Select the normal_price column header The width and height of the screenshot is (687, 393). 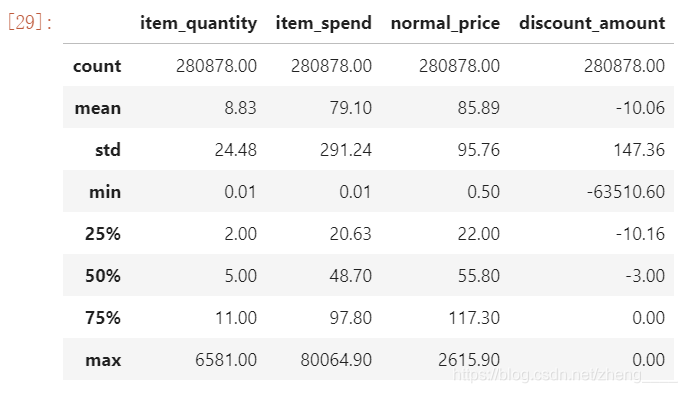[x=445, y=23]
